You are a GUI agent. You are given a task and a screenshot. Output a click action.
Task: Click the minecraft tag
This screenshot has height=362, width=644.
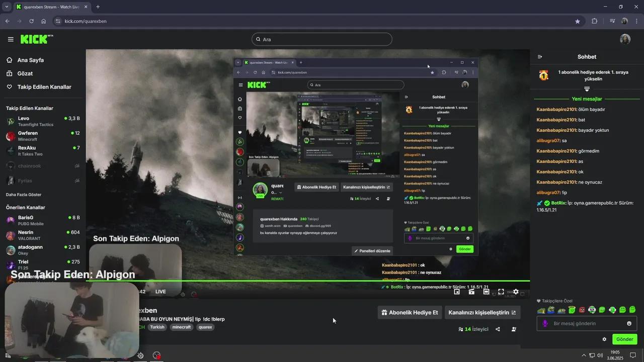click(x=181, y=327)
